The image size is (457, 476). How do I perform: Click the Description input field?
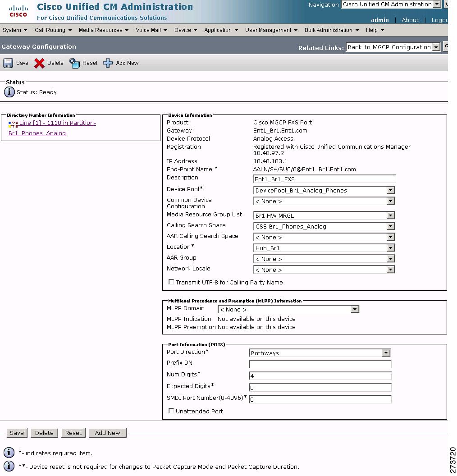coord(324,179)
